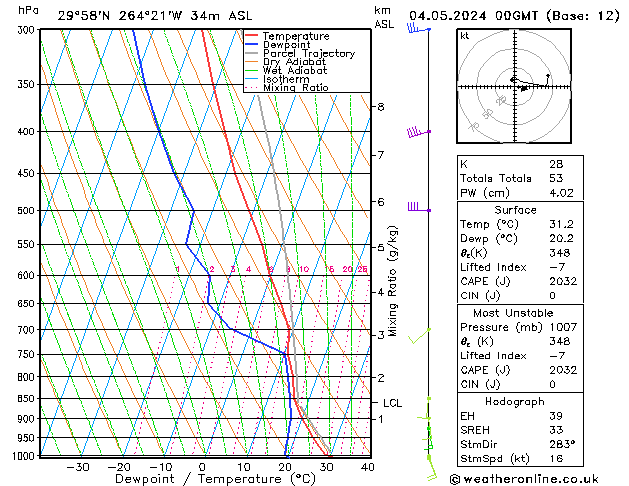Click the wind barb at 300 hPa
629x486 pixels.
click(418, 28)
